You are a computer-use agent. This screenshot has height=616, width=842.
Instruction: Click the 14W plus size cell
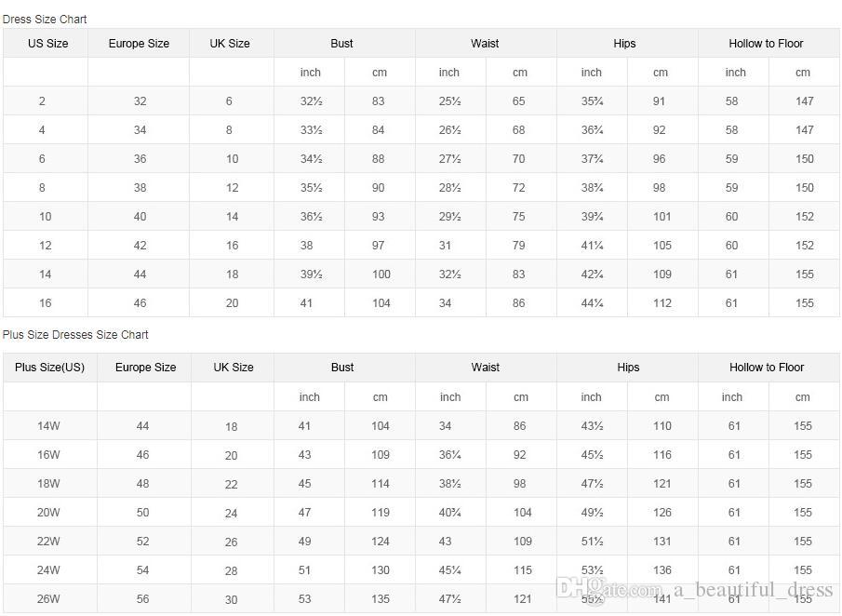click(48, 426)
